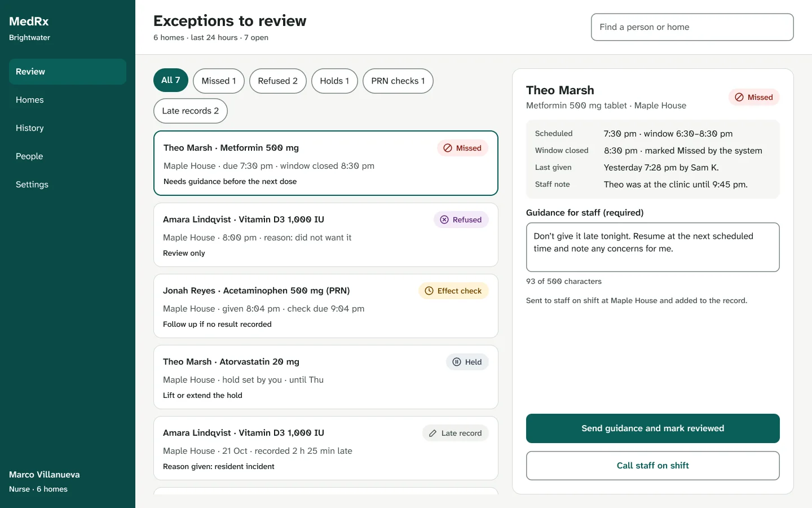Click the Late record pencil icon
The width and height of the screenshot is (812, 508).
(x=433, y=433)
